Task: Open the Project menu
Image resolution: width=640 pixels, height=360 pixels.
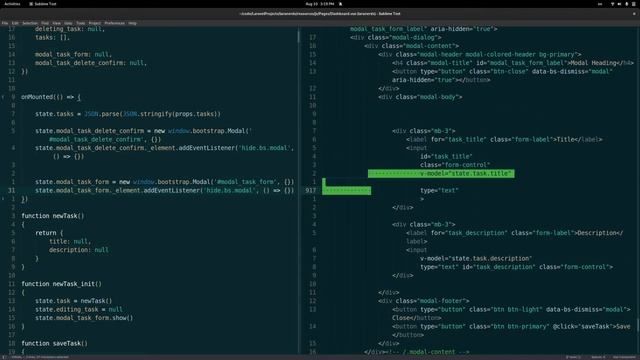Action: (95, 23)
